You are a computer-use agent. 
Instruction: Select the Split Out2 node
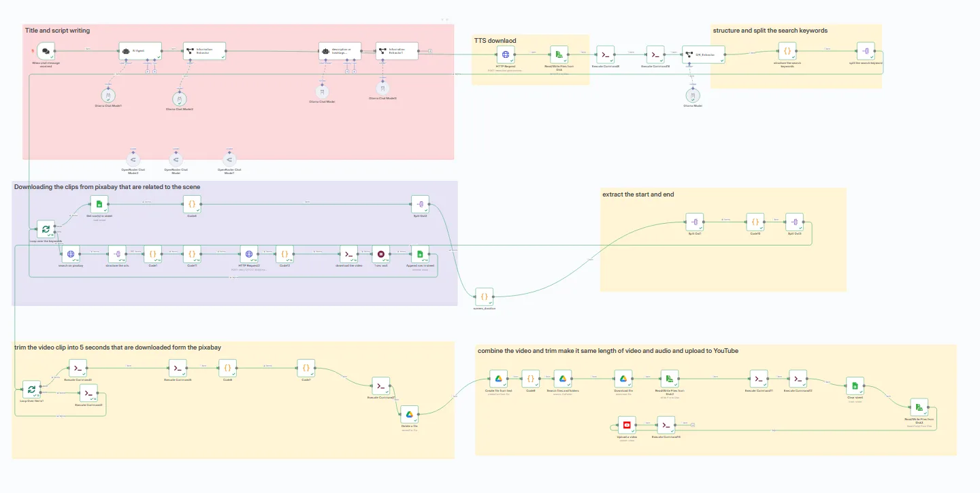(420, 204)
